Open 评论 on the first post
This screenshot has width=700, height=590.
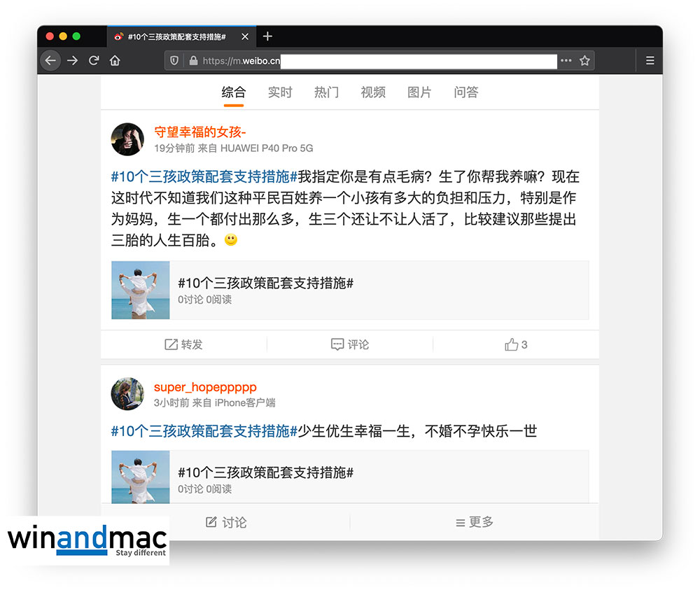(x=350, y=344)
